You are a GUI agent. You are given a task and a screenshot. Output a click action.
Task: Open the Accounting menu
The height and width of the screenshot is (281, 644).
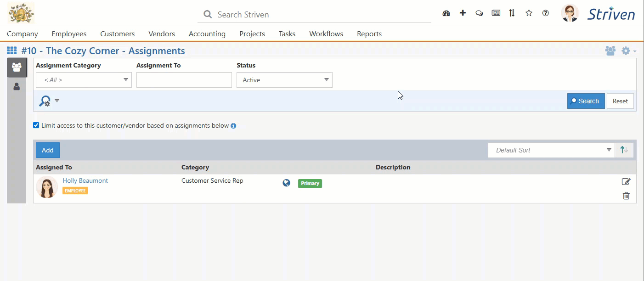click(207, 34)
